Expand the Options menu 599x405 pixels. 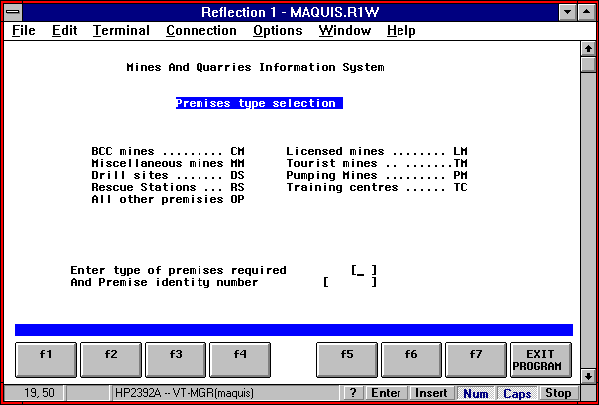pos(278,31)
